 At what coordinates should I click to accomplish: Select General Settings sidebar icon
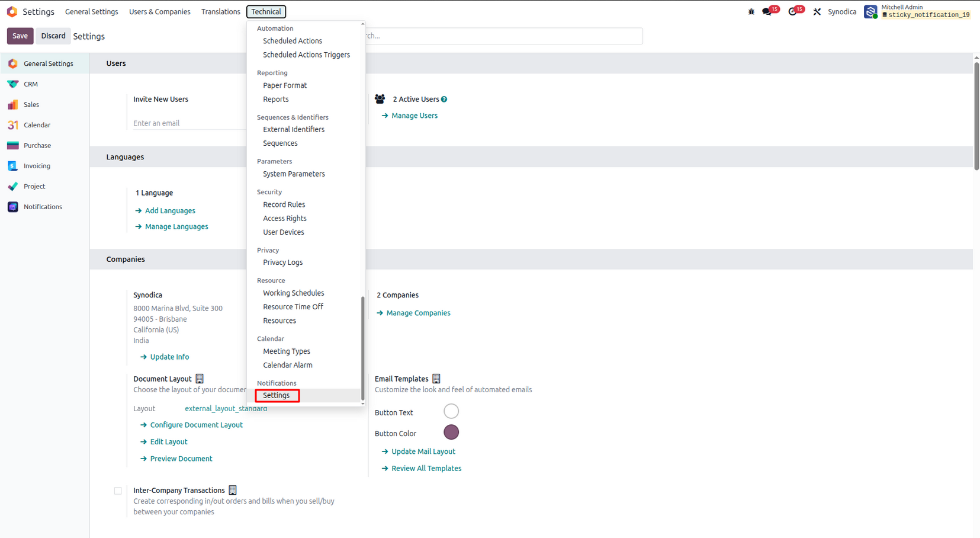click(12, 63)
